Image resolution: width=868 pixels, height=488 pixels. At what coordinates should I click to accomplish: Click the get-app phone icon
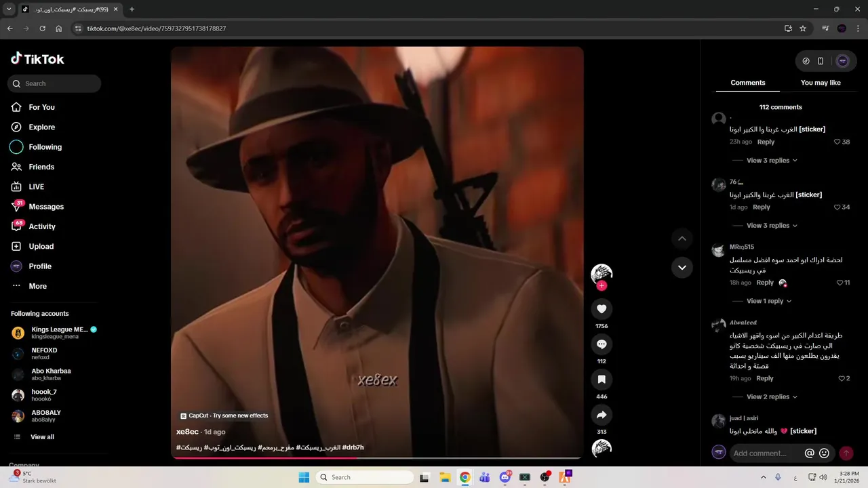coord(821,61)
